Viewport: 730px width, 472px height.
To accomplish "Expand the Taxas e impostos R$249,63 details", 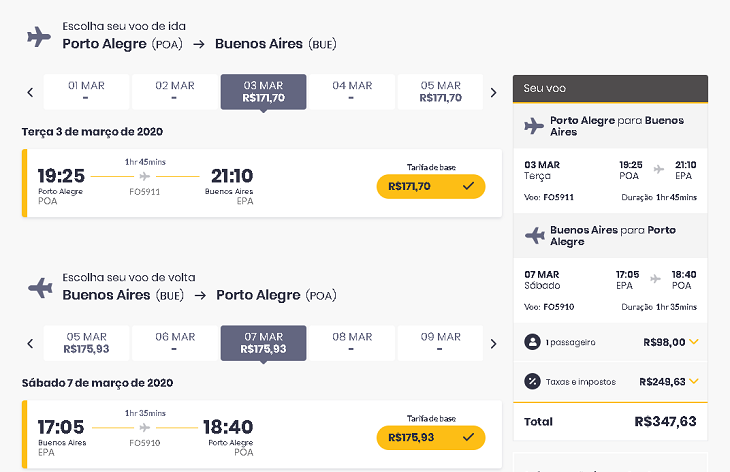I will click(694, 381).
